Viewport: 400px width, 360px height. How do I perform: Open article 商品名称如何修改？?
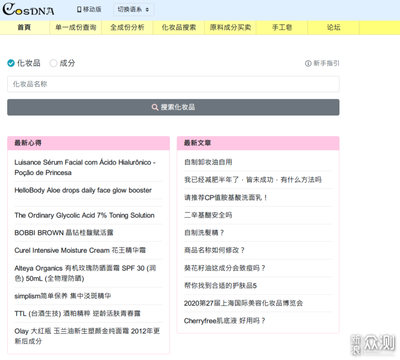point(215,250)
